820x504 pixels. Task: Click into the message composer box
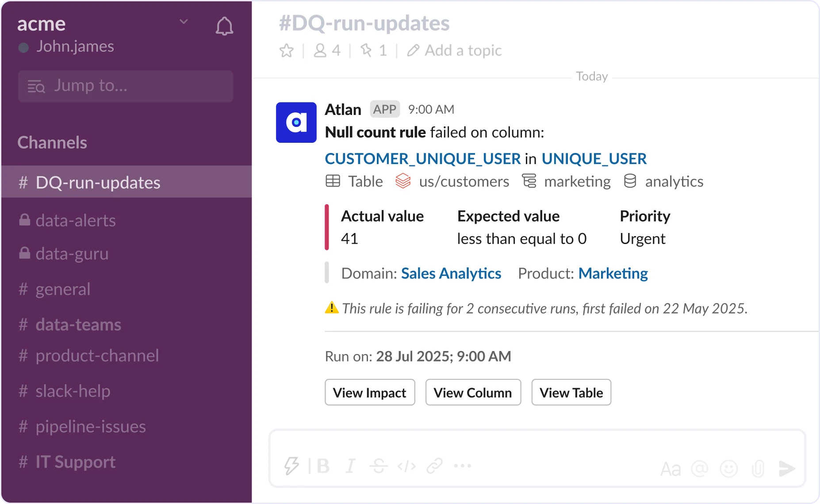(x=537, y=458)
